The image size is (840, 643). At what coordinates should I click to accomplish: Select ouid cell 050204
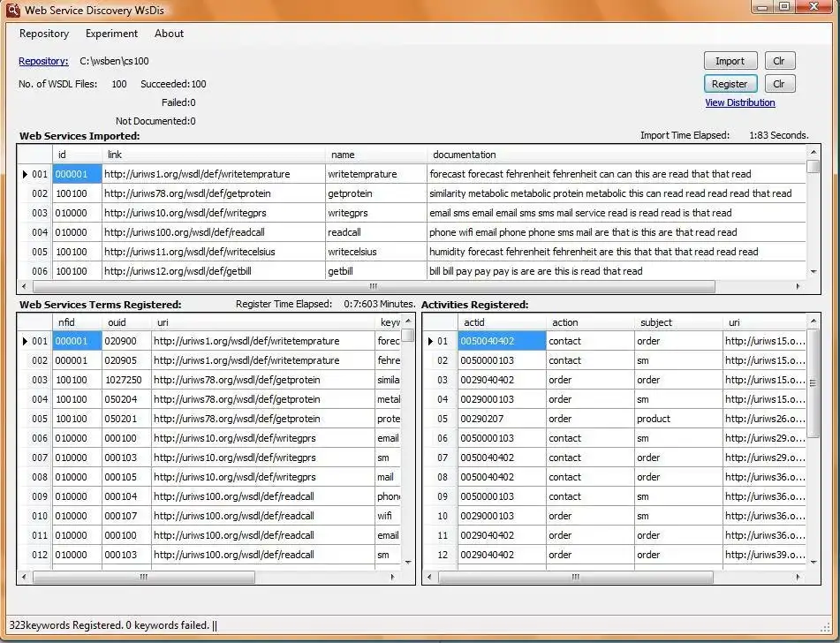[x=126, y=399]
